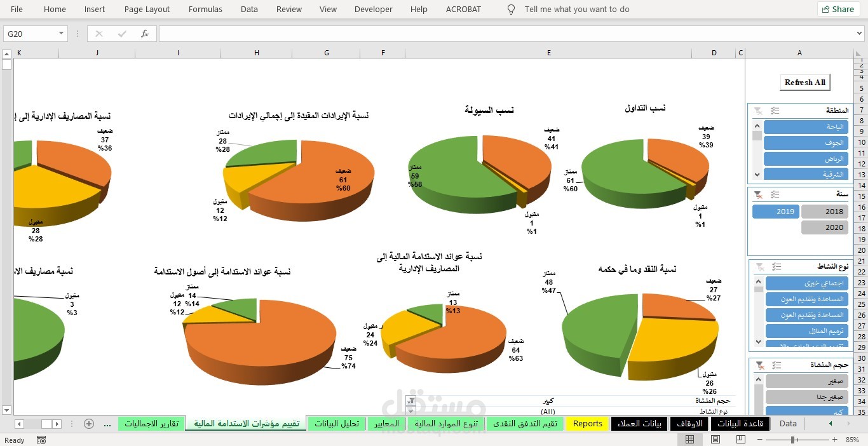Viewport: 868px width, 446px height.
Task: Click horizontal scrollbar right arrow
Action: (x=57, y=424)
